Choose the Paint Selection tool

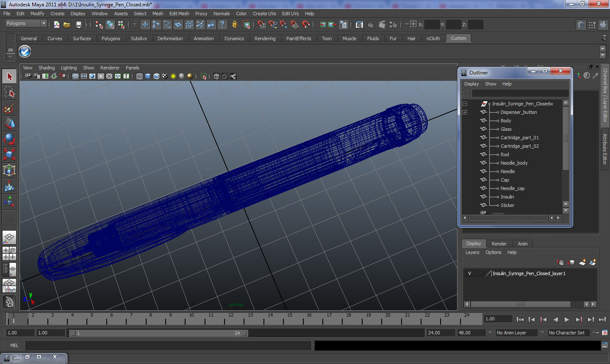(x=9, y=108)
